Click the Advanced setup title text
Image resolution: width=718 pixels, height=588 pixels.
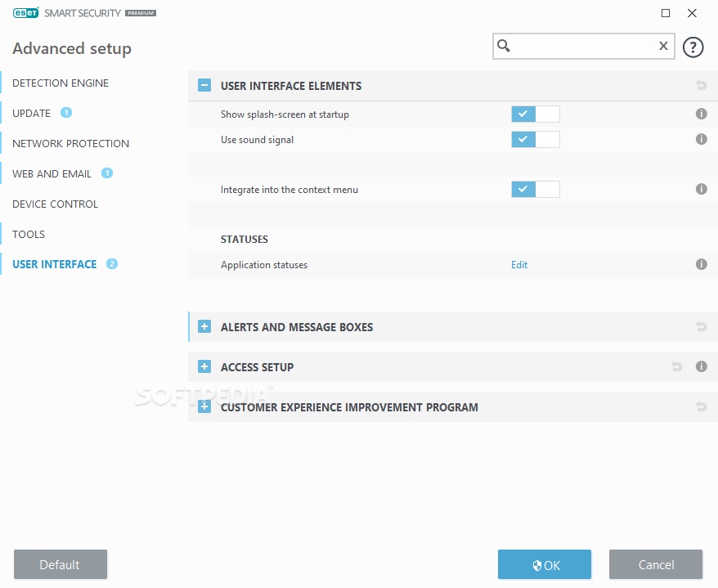point(72,48)
